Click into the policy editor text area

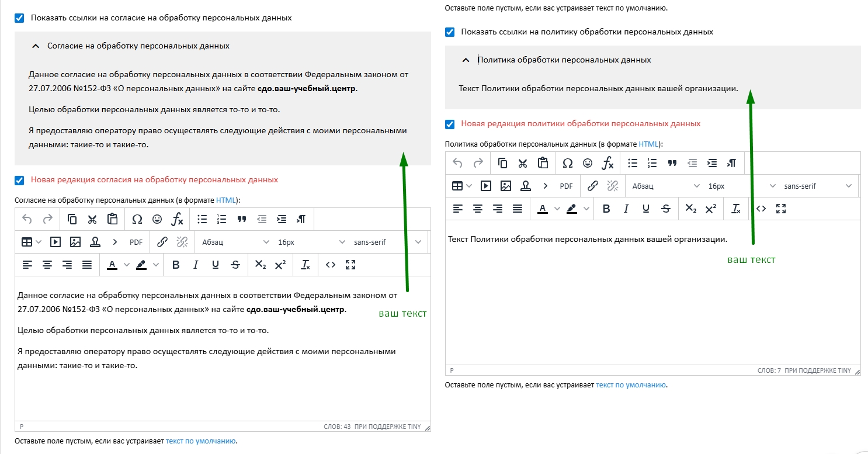[653, 293]
